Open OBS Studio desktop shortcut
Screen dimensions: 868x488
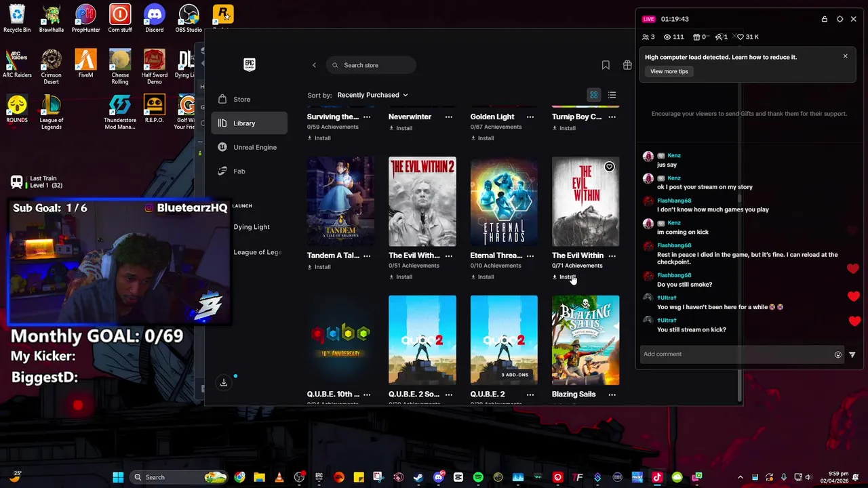(x=189, y=18)
